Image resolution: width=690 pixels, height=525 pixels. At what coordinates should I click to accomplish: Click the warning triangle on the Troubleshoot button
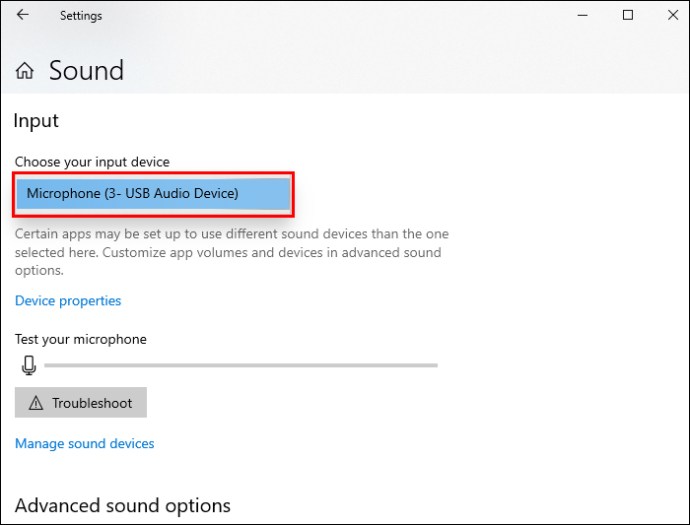tap(36, 403)
